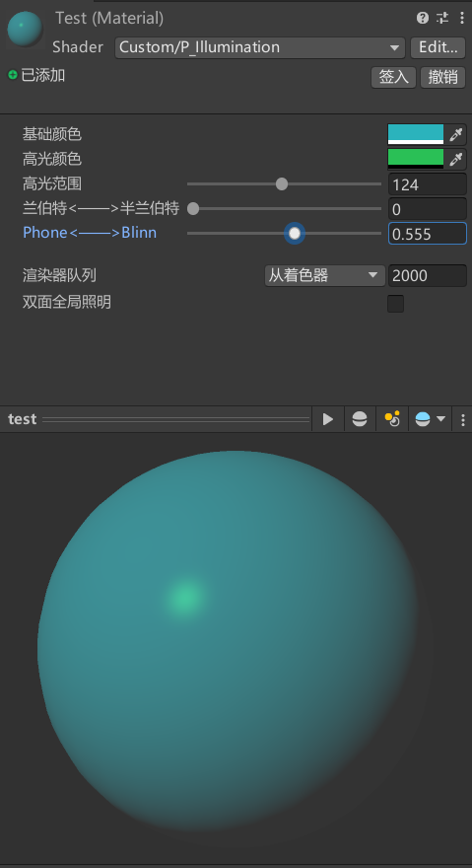
Task: Expand preview skybox reflection dropdown arrow
Action: tap(441, 419)
